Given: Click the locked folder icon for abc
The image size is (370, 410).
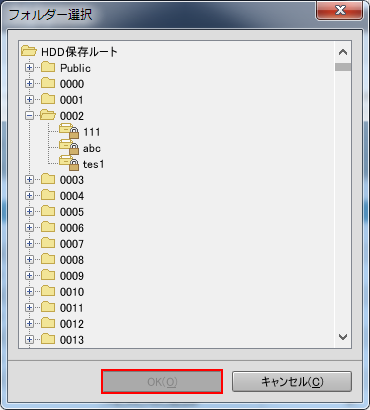Looking at the screenshot, I should (x=69, y=147).
